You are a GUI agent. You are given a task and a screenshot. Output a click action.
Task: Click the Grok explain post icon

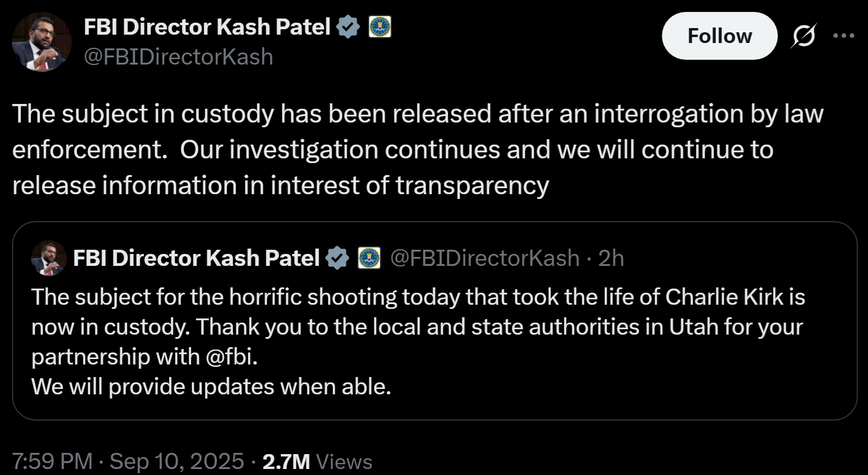pos(803,37)
